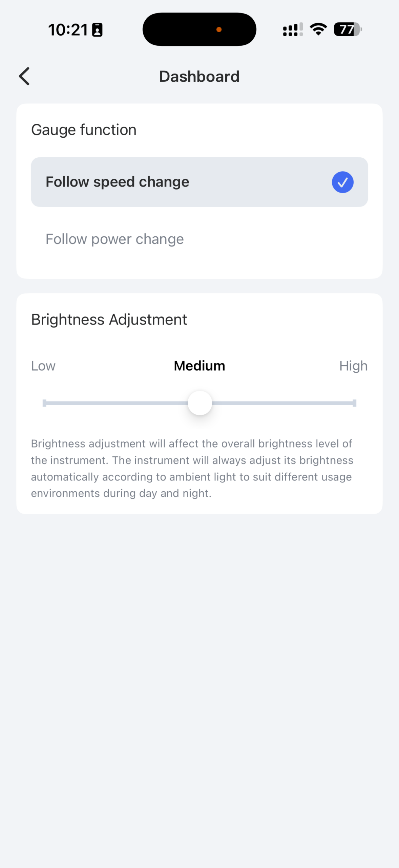The width and height of the screenshot is (399, 868).
Task: Tap the orange recording dot in the Dynamic Island
Action: pos(219,29)
